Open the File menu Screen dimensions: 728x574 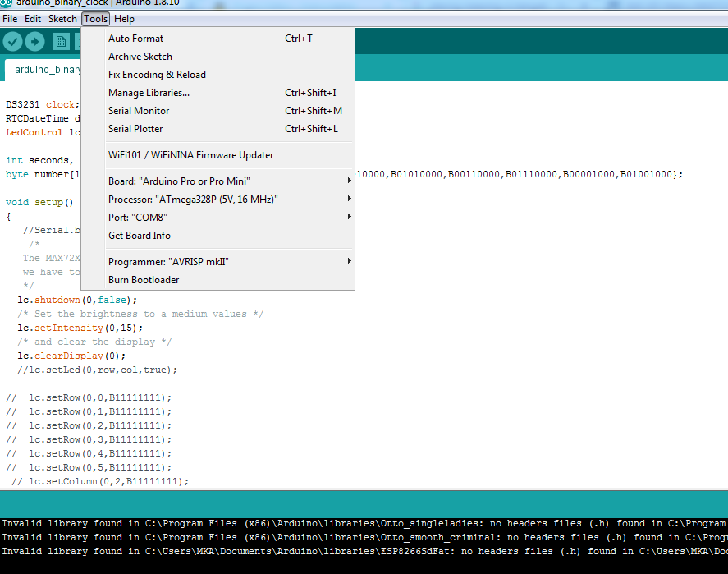coord(10,19)
